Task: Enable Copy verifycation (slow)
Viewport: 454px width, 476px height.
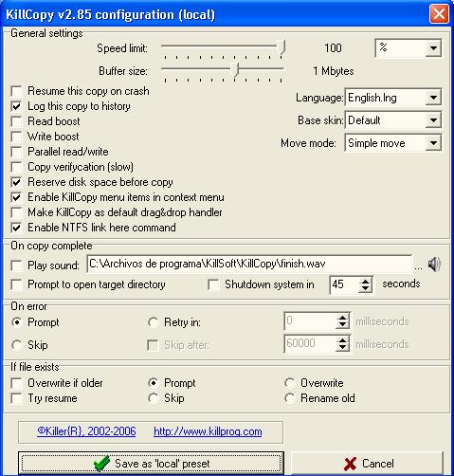Action: 16,167
